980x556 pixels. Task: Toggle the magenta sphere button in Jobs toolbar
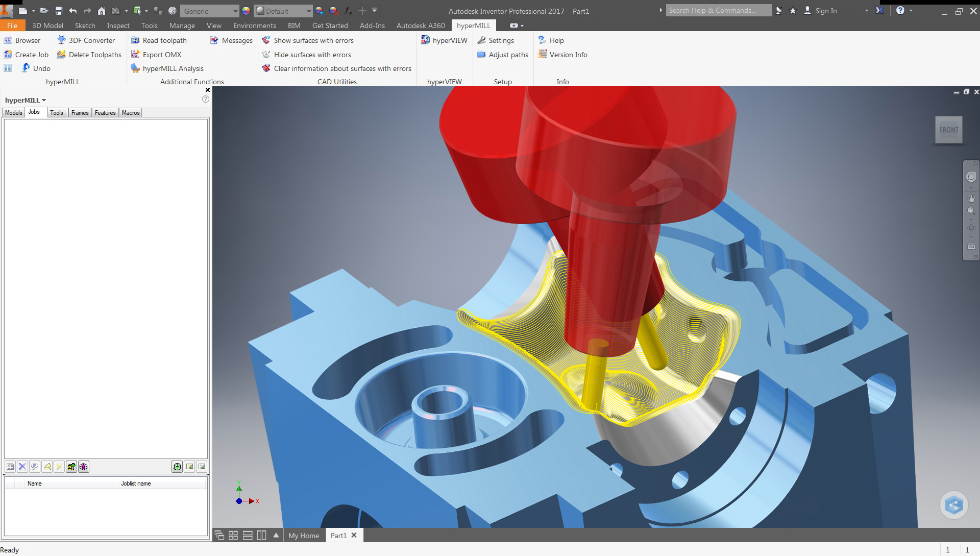click(x=84, y=467)
